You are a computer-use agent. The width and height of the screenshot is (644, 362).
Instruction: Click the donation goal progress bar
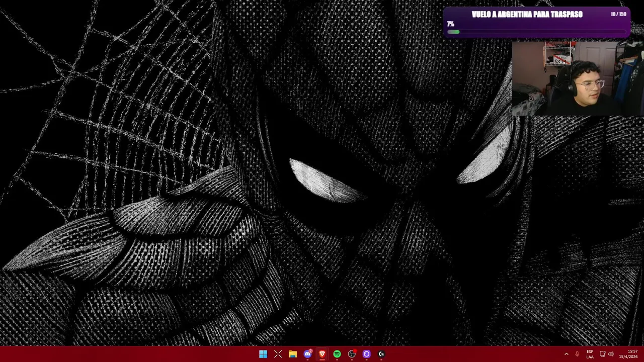point(537,32)
